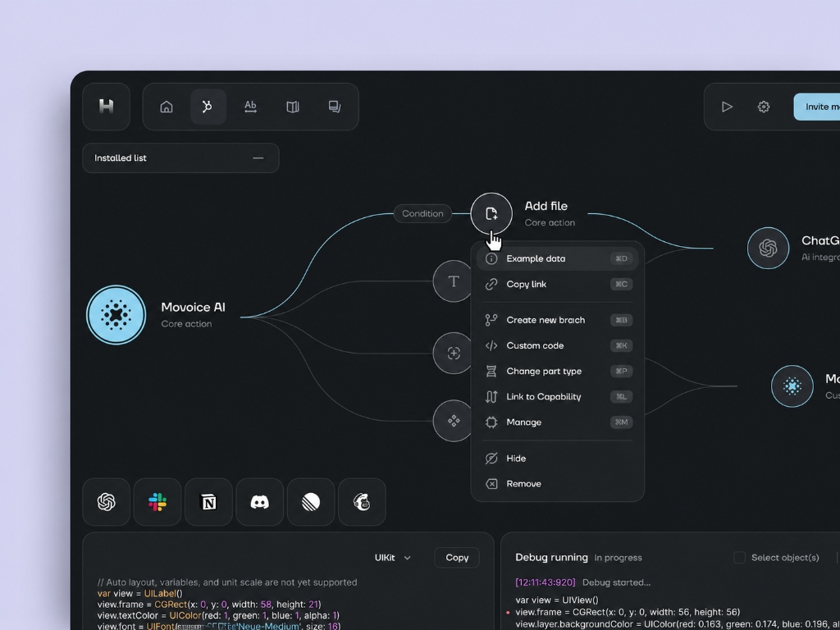Viewport: 840px width, 630px height.
Task: Click the Linear integration tile
Action: (311, 502)
